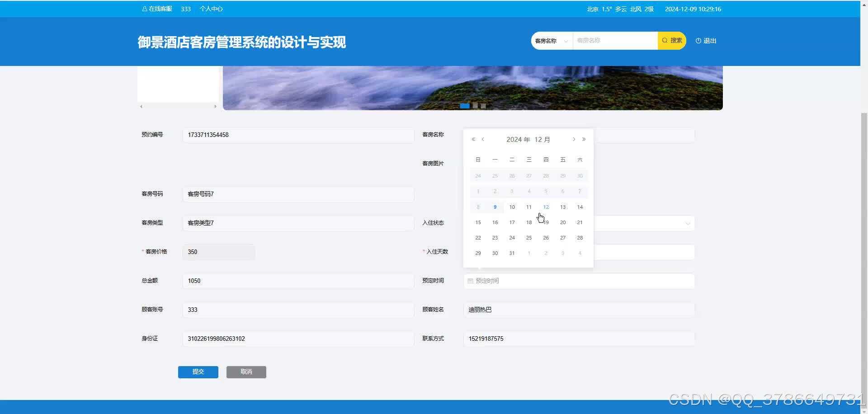
Task: Click the 333 username link
Action: point(186,9)
